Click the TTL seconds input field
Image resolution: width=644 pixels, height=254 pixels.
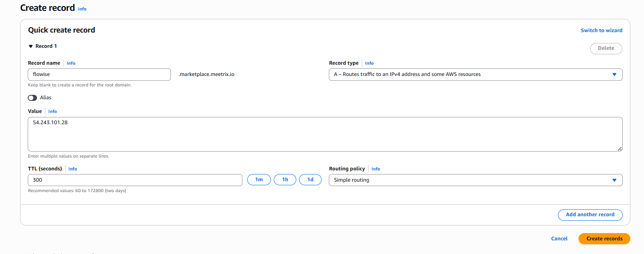pos(135,180)
